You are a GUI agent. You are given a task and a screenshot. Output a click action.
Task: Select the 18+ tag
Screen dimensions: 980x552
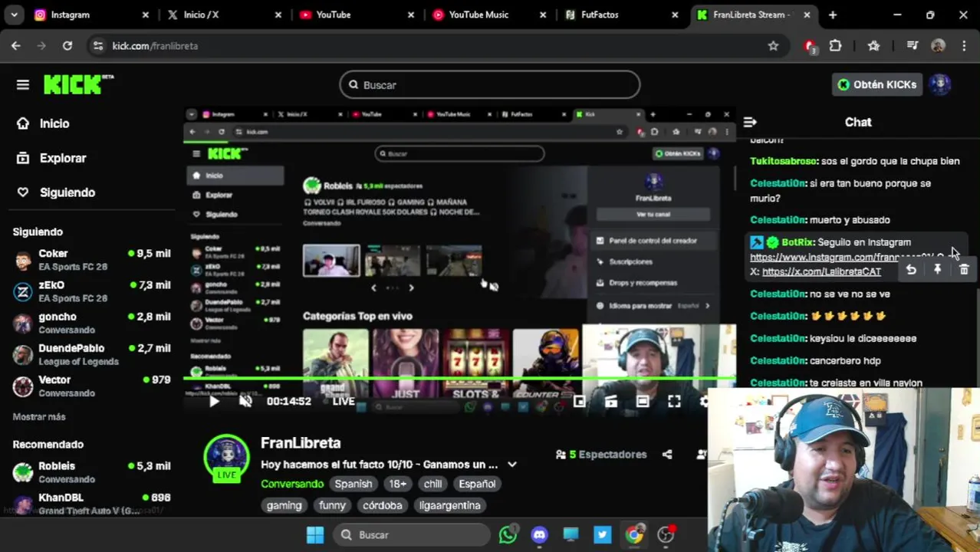pos(398,484)
